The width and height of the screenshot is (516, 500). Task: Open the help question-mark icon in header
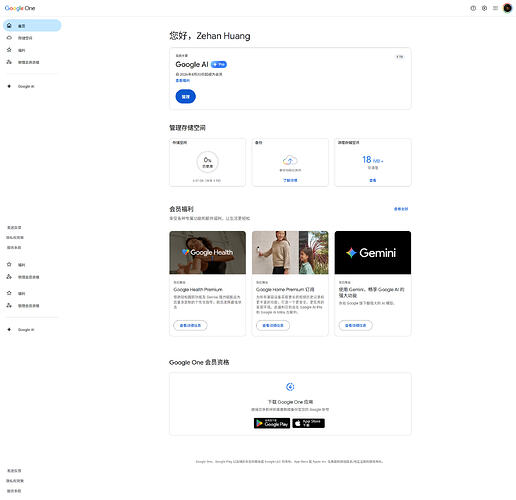pyautogui.click(x=473, y=8)
